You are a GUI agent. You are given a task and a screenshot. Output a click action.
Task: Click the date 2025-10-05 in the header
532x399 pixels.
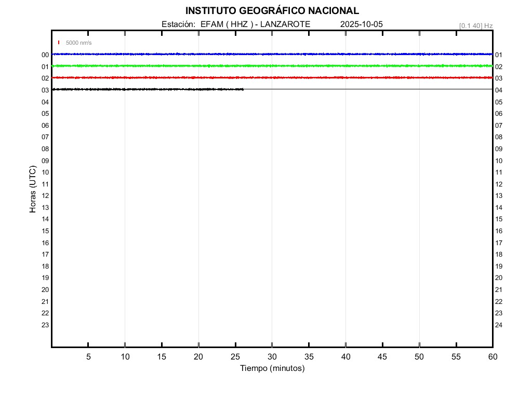click(362, 24)
